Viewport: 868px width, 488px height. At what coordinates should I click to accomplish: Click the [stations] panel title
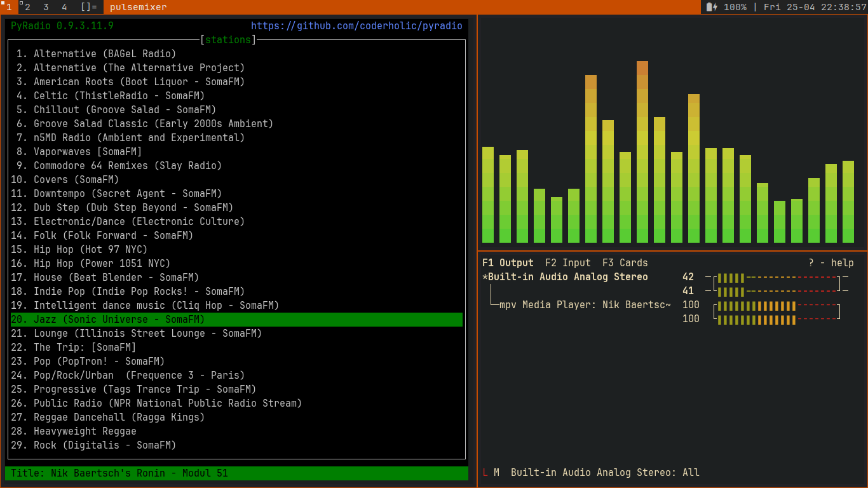[x=228, y=40]
